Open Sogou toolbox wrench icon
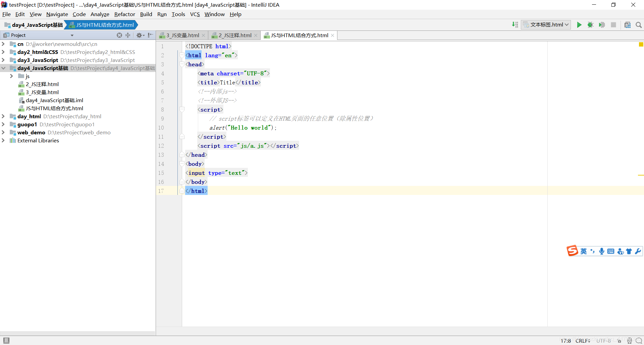The image size is (644, 345). [638, 251]
